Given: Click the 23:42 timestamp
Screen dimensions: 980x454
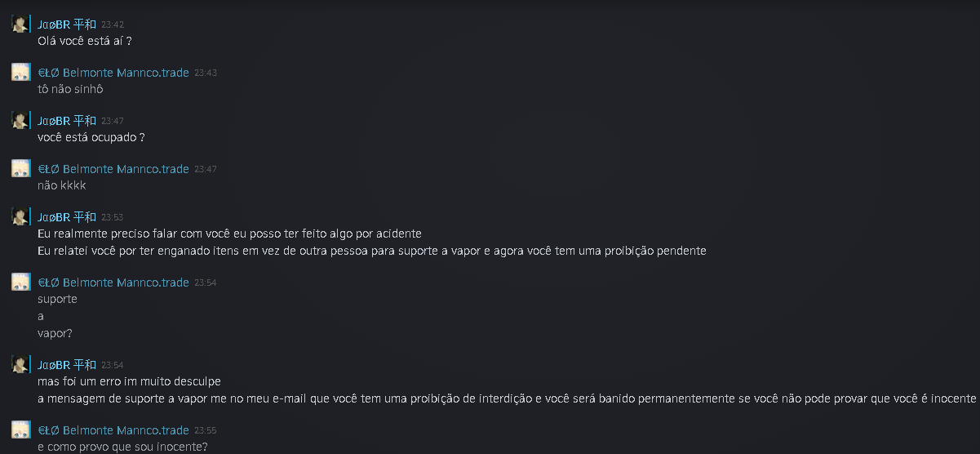Looking at the screenshot, I should 113,25.
